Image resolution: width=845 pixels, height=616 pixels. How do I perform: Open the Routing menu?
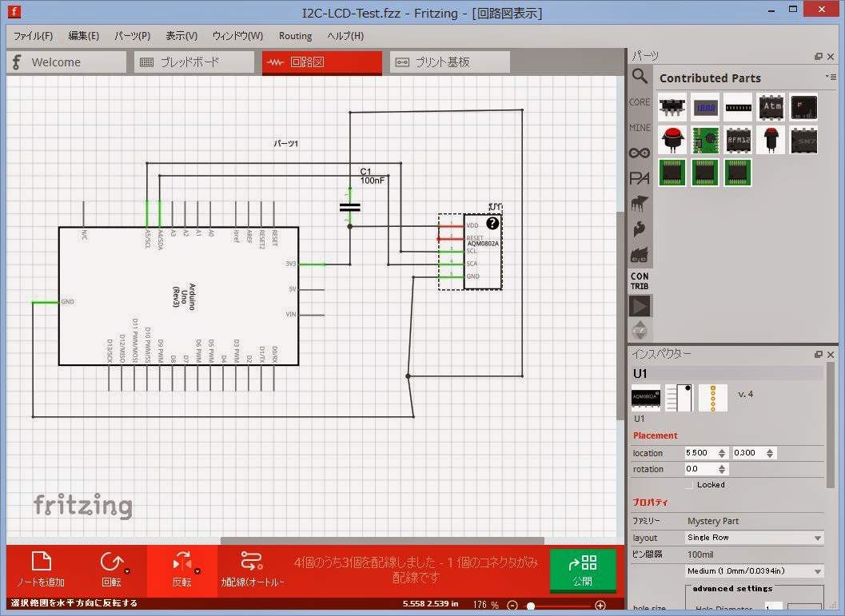[x=295, y=35]
